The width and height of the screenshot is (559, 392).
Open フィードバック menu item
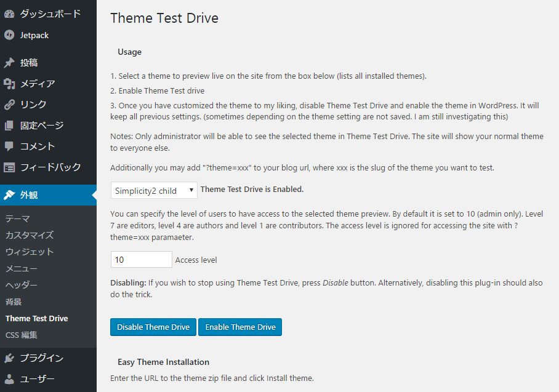(x=48, y=167)
